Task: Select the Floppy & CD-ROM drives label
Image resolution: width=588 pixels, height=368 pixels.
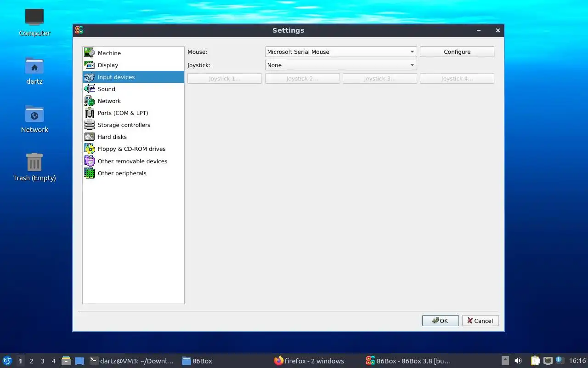Action: 131,149
